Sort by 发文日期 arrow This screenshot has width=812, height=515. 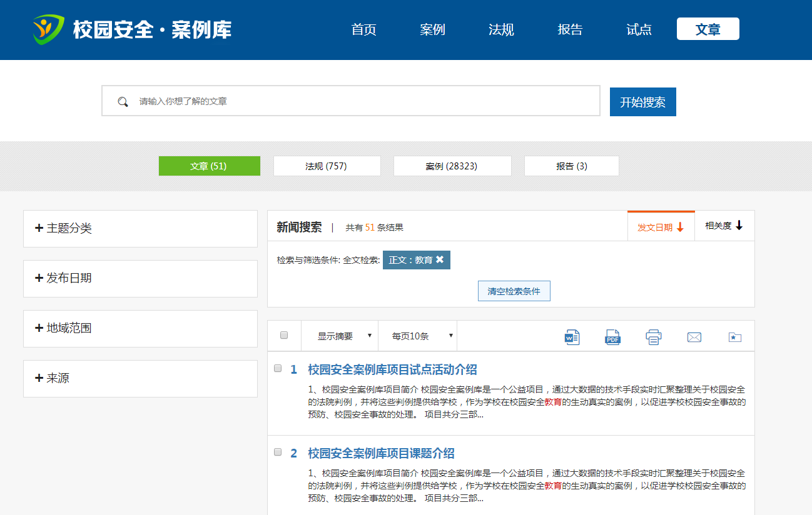[x=680, y=227]
